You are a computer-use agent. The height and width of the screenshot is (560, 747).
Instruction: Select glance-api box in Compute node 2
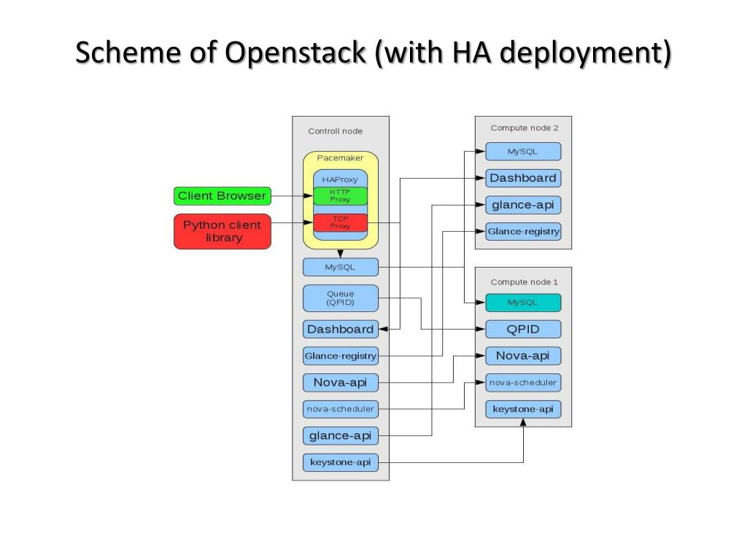[x=523, y=205]
